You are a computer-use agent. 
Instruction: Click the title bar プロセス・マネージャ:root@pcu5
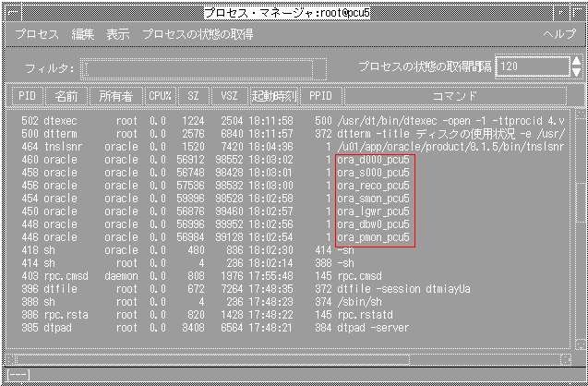tap(288, 14)
